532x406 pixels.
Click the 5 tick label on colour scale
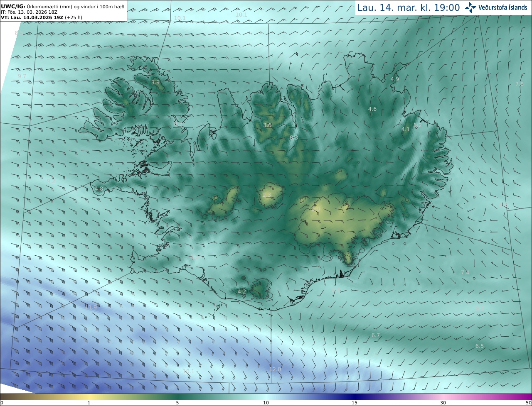pos(177,403)
